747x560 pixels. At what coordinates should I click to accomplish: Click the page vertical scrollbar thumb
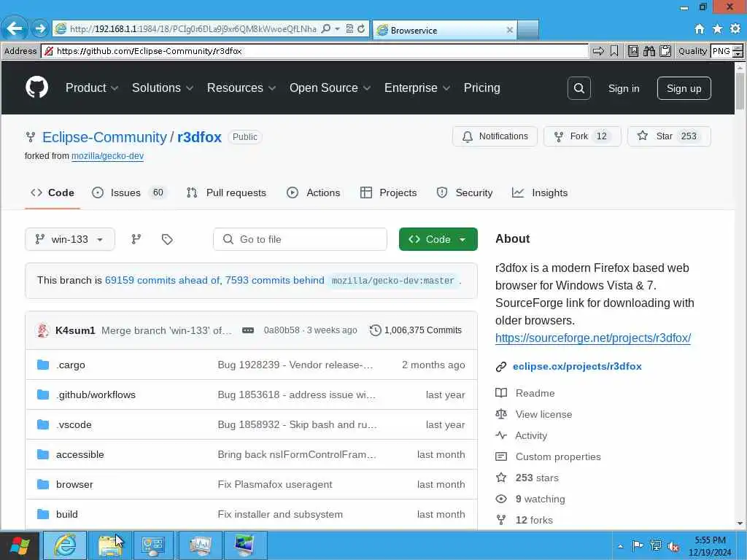click(x=740, y=91)
